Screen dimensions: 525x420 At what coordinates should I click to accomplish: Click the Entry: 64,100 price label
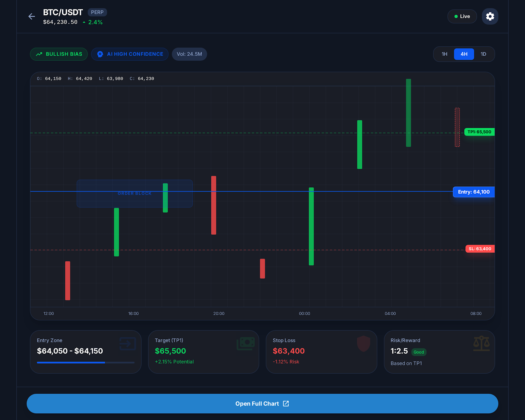pyautogui.click(x=473, y=192)
